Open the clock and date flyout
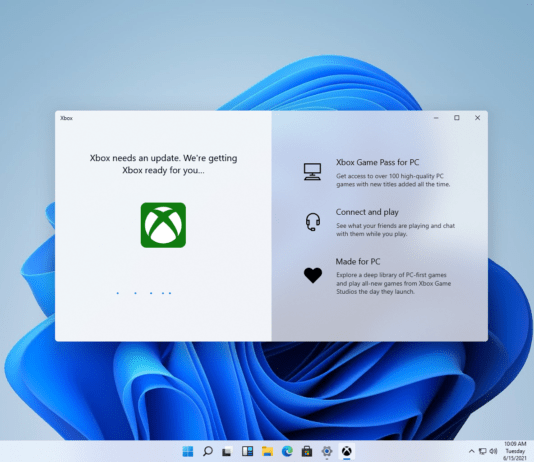Image resolution: width=534 pixels, height=462 pixels. (515, 451)
